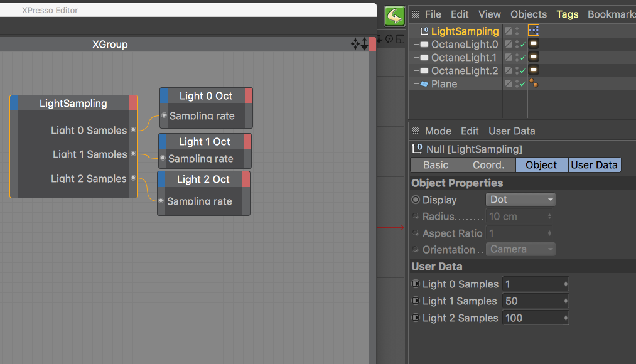Image resolution: width=636 pixels, height=364 pixels.
Task: Expand the Light 0 Samples keyframe toggle
Action: pos(416,284)
